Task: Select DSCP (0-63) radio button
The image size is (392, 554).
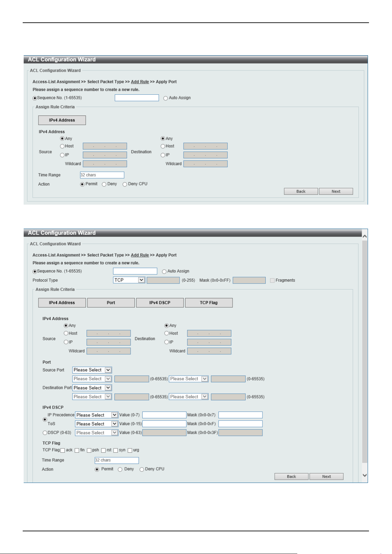Action: (x=45, y=433)
